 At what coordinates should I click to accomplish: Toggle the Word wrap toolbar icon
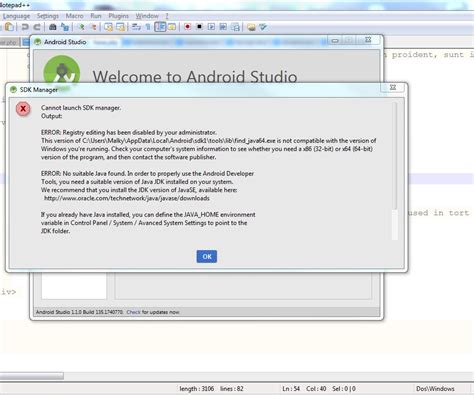[136, 27]
